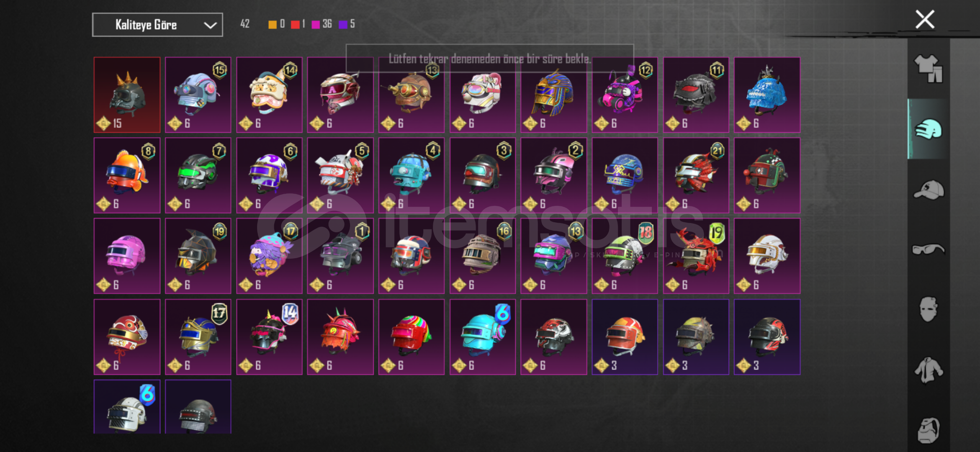Viewport: 980px width, 452px height.
Task: Toggle the pink quality filter showing 36
Action: (322, 24)
